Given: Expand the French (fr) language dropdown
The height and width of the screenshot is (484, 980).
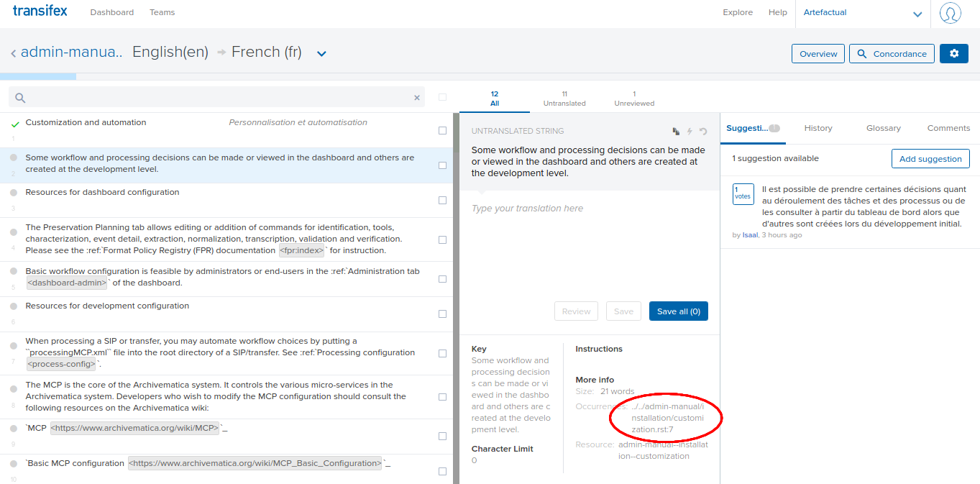Looking at the screenshot, I should [x=321, y=54].
